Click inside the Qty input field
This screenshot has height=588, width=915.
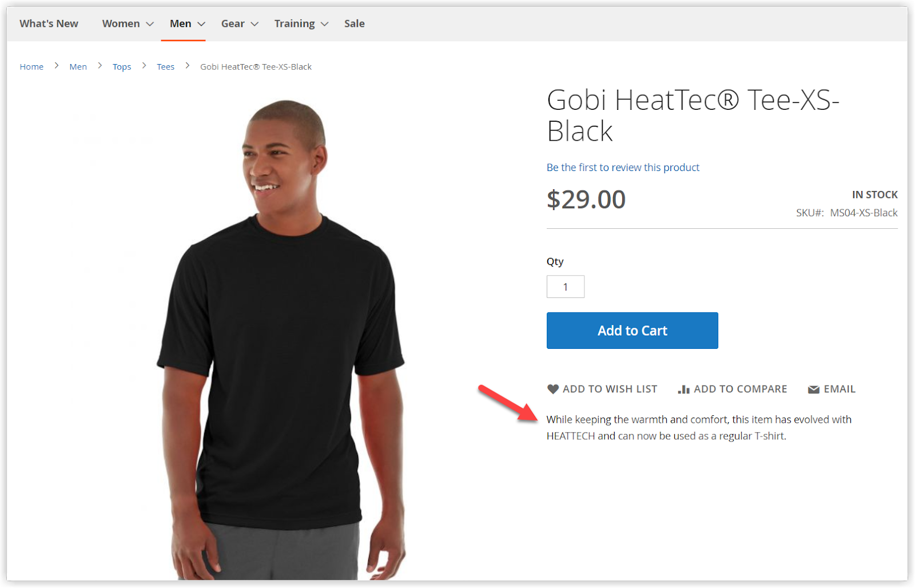tap(565, 286)
